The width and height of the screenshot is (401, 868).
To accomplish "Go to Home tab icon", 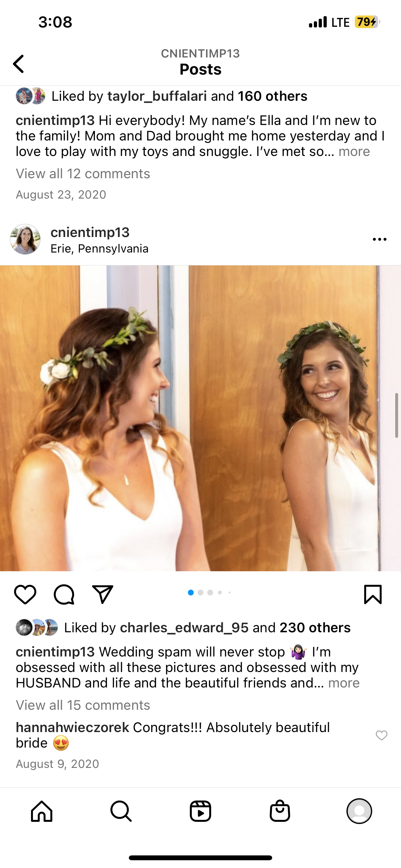I will coord(42,811).
